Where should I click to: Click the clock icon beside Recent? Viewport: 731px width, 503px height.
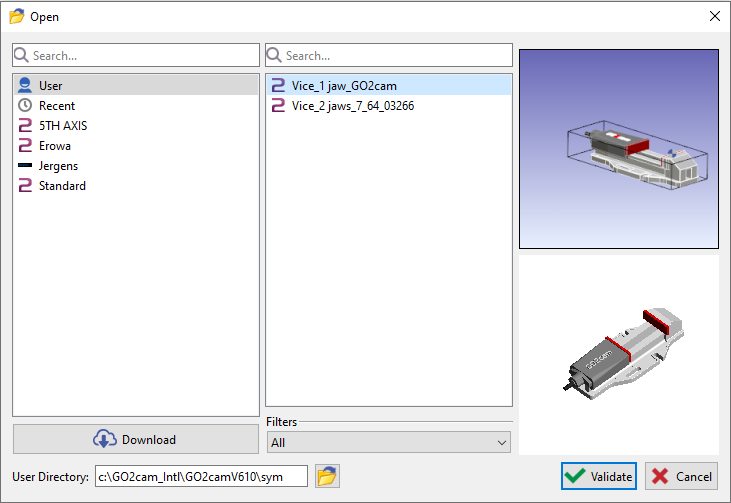(25, 106)
